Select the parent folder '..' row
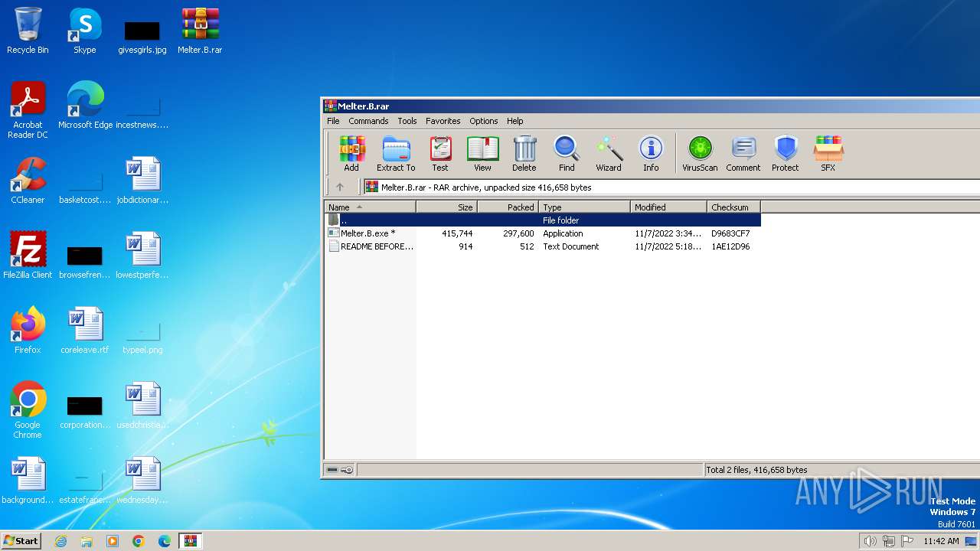 coord(543,220)
